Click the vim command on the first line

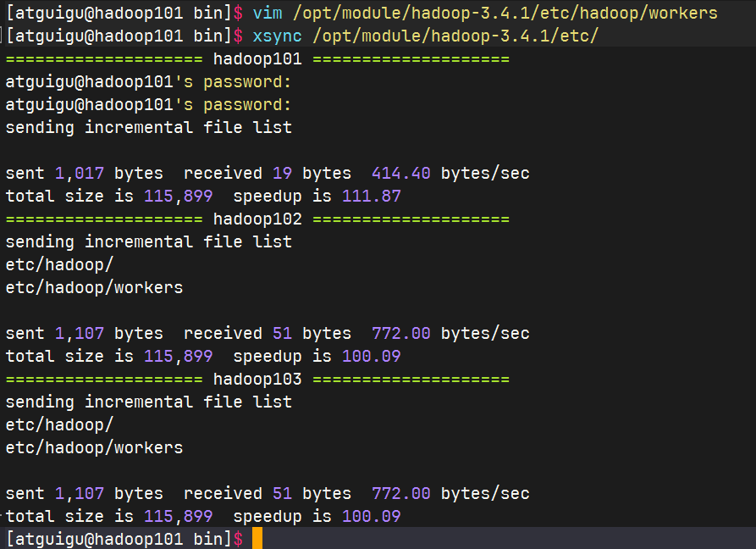[269, 13]
